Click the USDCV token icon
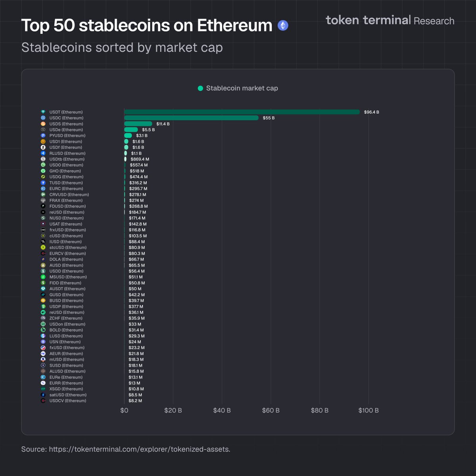The image size is (476, 476). [x=43, y=401]
